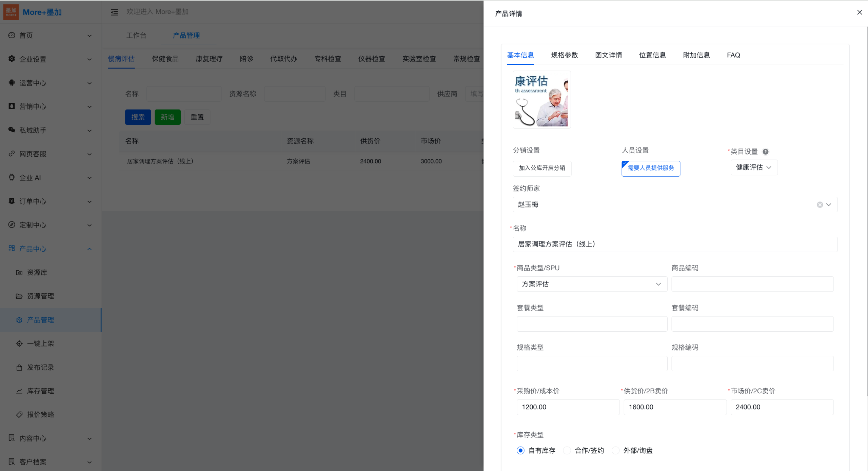The image size is (868, 471).
Task: Clear 赵玉梅 with the circle-x icon
Action: (x=820, y=204)
